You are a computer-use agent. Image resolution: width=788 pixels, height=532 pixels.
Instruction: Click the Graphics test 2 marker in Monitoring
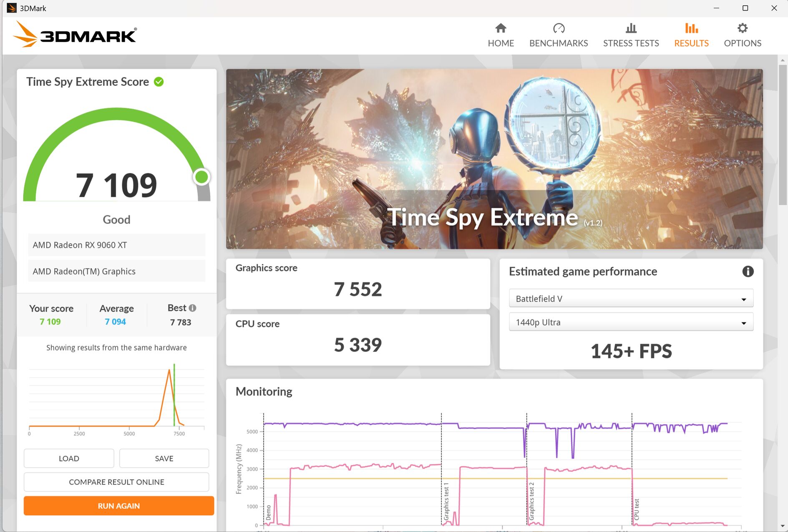(x=531, y=502)
